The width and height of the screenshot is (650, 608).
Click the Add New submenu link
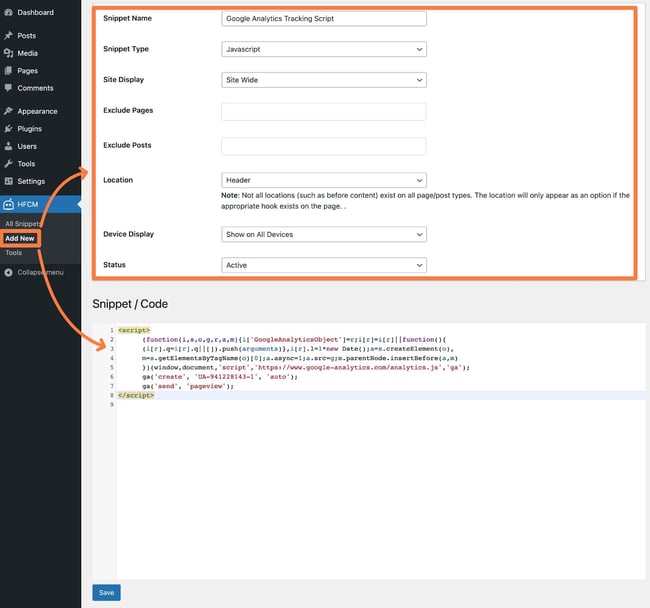pos(20,238)
